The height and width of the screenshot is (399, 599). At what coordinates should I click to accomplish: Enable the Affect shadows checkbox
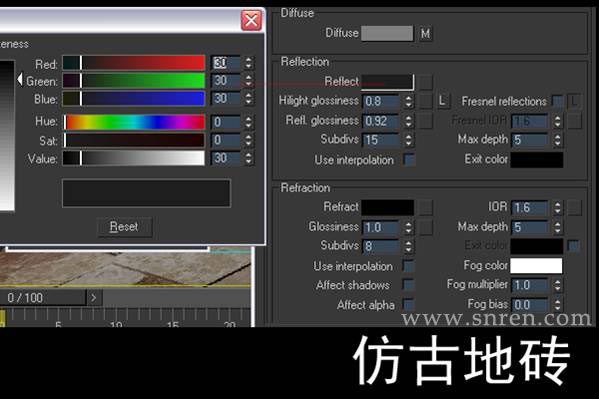[408, 285]
